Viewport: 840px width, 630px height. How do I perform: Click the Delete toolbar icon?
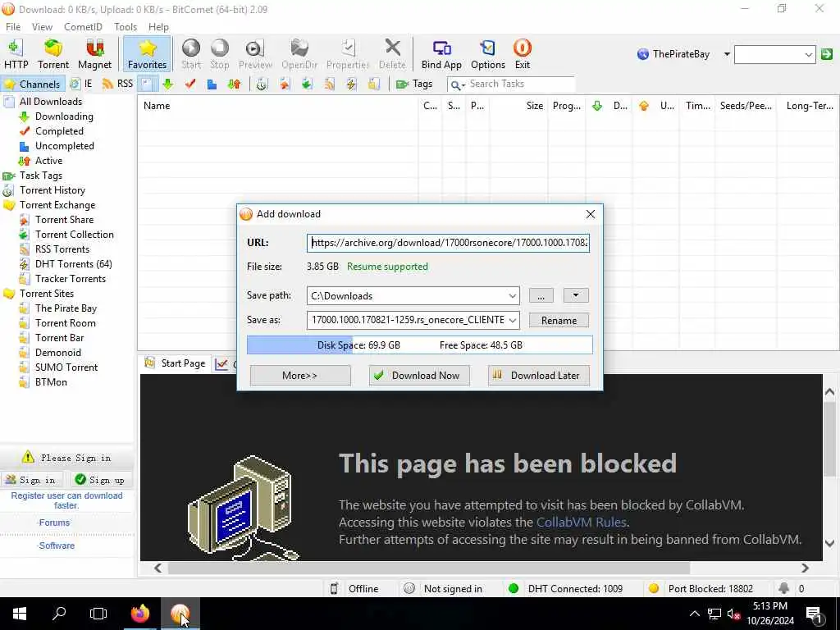point(392,54)
